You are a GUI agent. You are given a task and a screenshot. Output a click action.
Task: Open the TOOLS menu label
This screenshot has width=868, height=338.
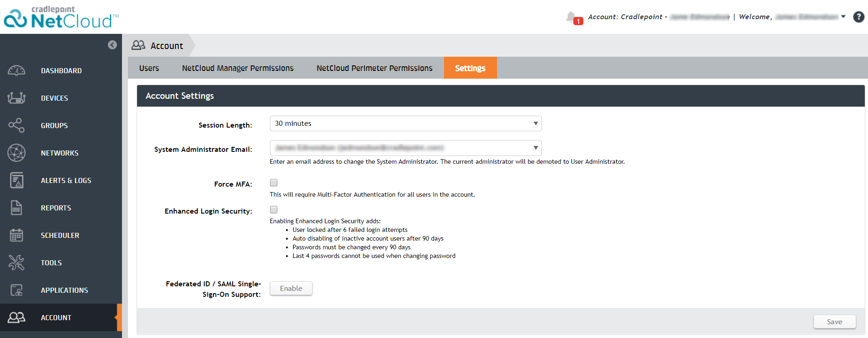51,263
